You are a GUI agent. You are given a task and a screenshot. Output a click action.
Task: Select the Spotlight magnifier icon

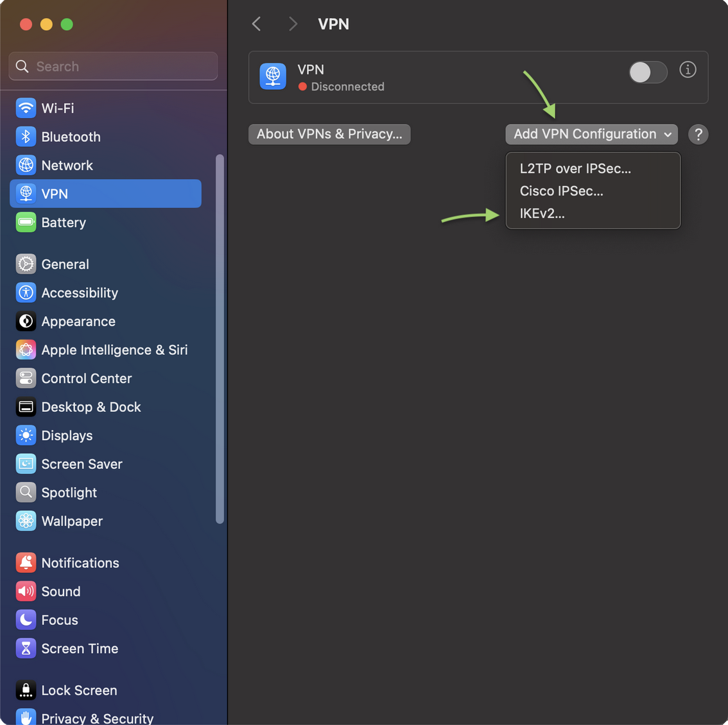tap(26, 493)
